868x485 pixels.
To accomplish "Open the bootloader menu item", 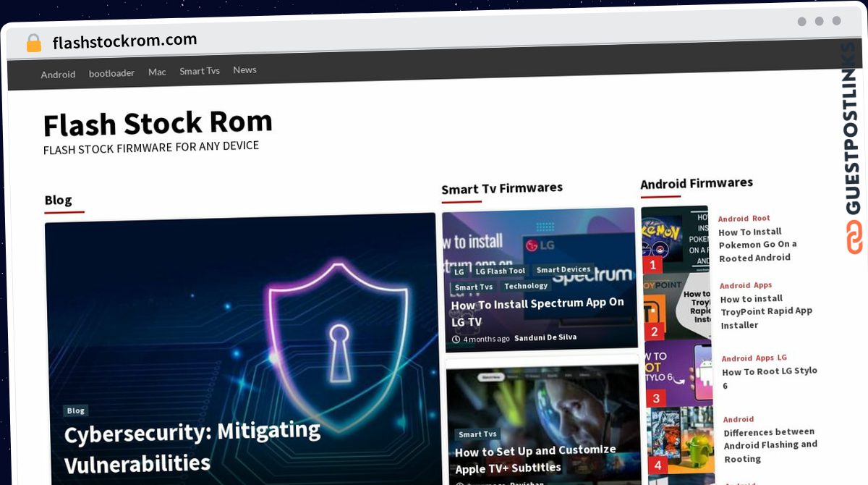I will pos(111,73).
